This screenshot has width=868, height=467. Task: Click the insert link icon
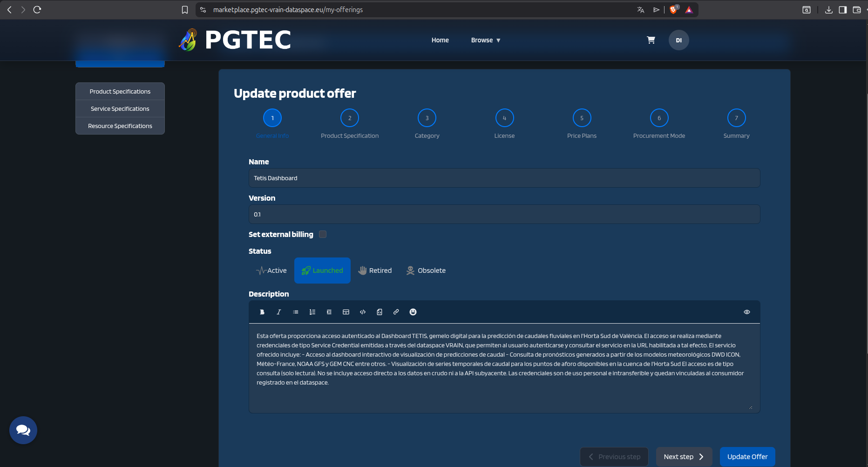(x=396, y=312)
